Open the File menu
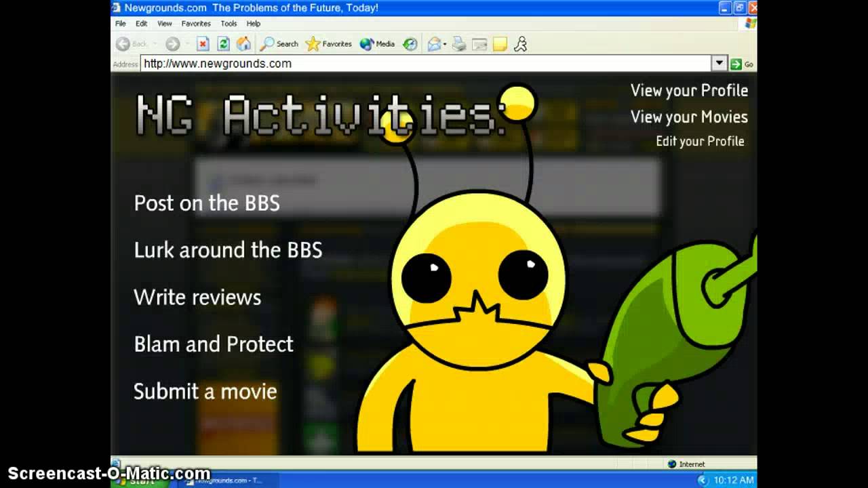The width and height of the screenshot is (868, 488). point(121,23)
